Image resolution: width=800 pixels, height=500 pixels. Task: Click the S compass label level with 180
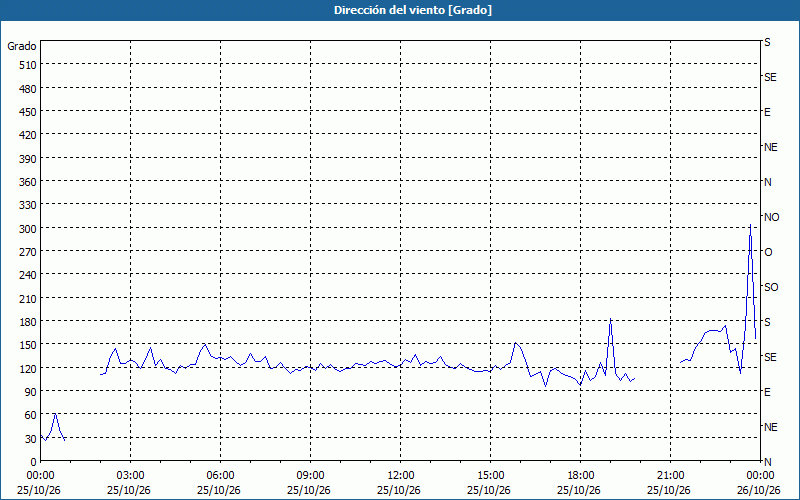point(767,322)
